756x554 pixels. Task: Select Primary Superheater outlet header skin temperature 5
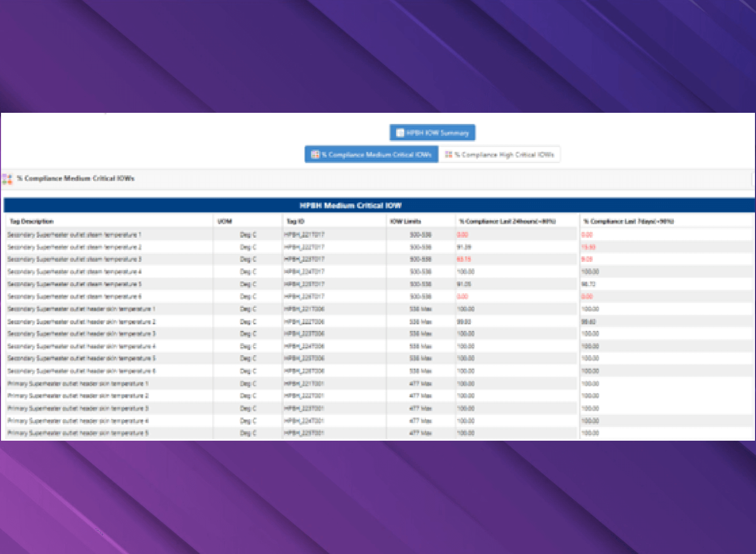tap(78, 433)
